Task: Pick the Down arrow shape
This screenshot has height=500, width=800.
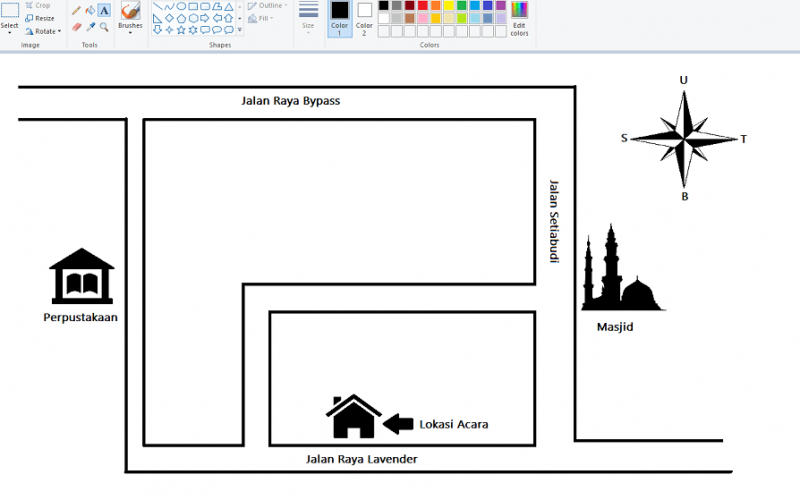Action: pos(158,30)
